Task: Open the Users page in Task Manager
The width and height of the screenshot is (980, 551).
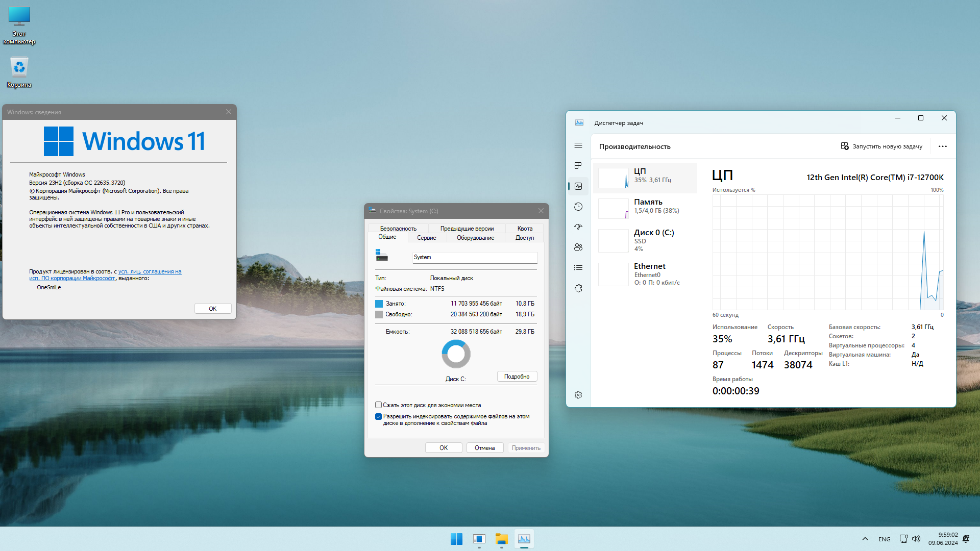Action: tap(578, 247)
